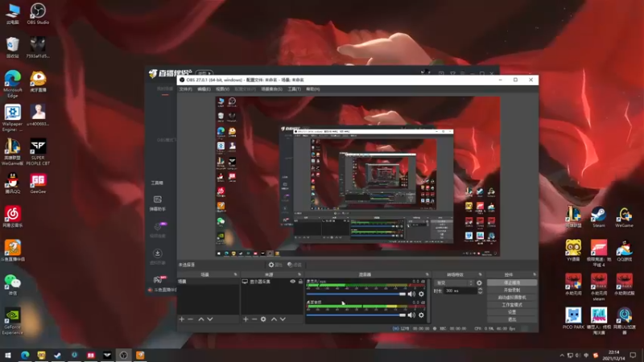The height and width of the screenshot is (362, 644).
Task: Show hidden tray icons chevron on taskbar
Action: coord(562,355)
